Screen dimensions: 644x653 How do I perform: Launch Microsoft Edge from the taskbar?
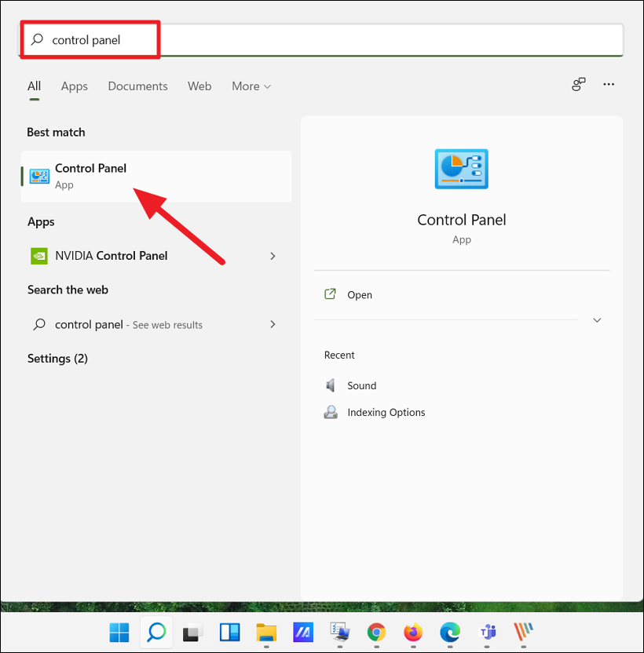coord(450,633)
